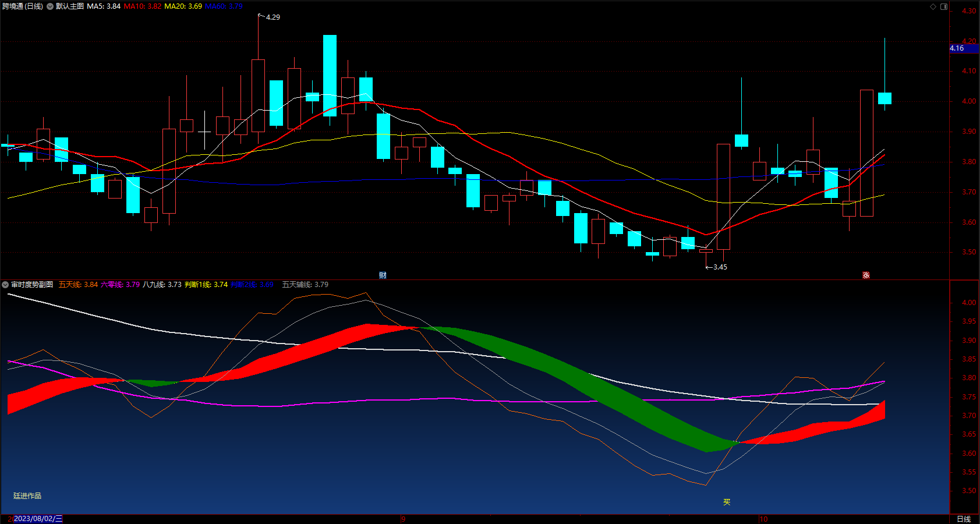Click the 跨境通 (日线) stock title

[23, 6]
